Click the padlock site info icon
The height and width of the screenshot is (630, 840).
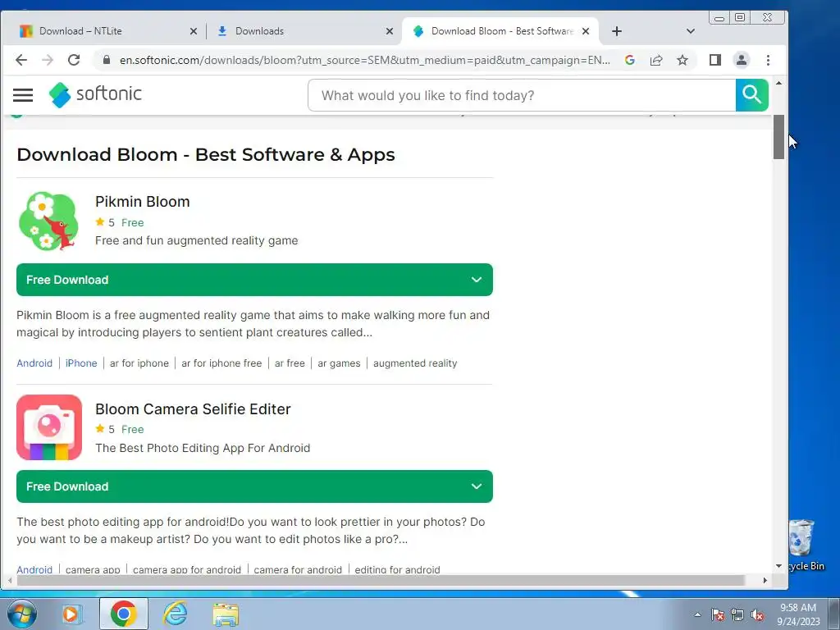coord(107,60)
